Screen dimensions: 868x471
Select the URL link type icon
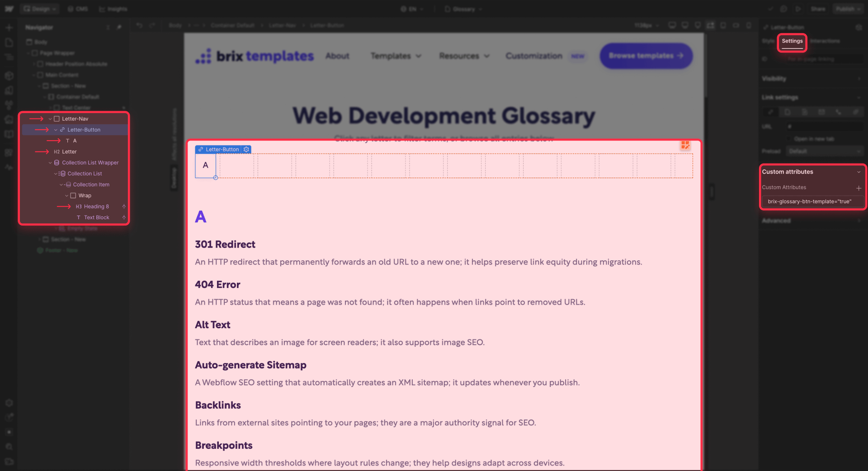(x=771, y=112)
